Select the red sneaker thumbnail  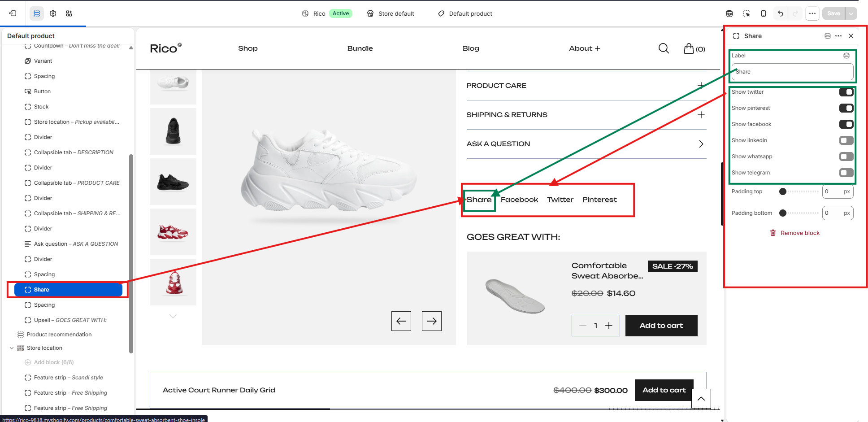173,232
